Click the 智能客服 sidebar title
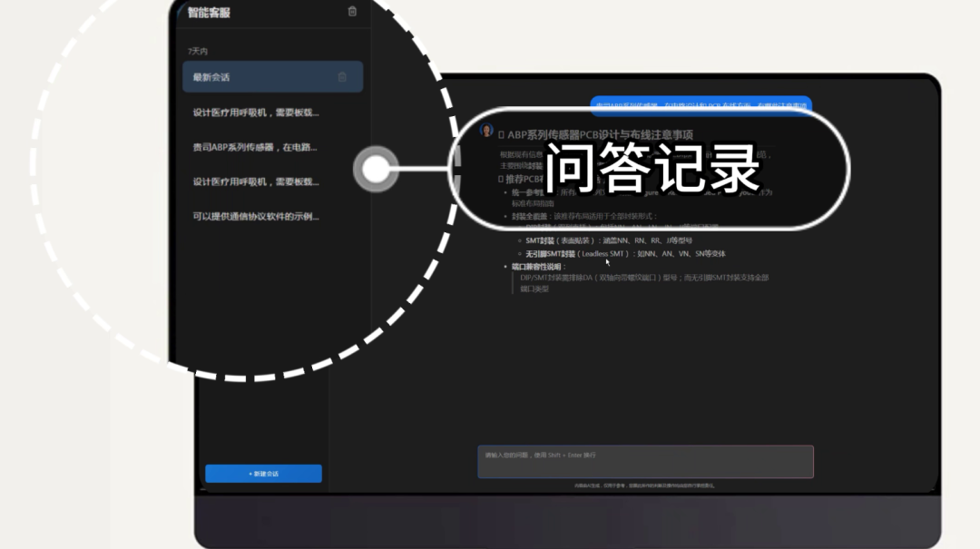Viewport: 980px width, 549px height. pyautogui.click(x=209, y=13)
